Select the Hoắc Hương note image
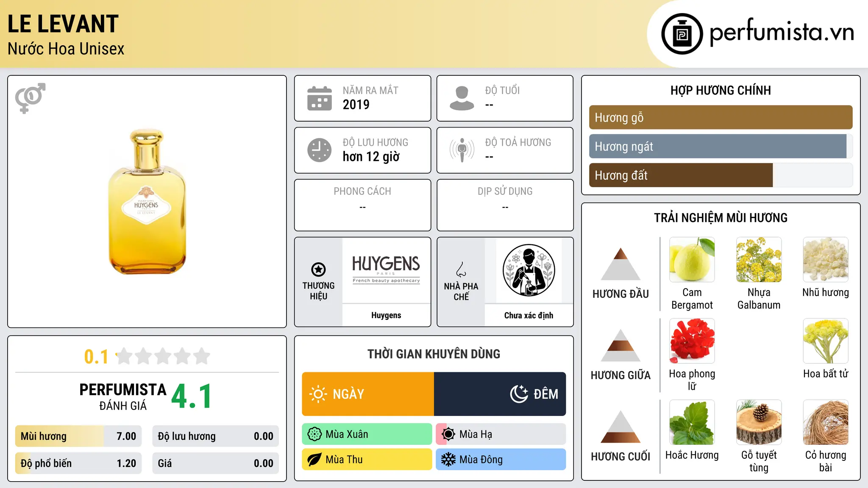This screenshot has height=488, width=868. point(692,422)
